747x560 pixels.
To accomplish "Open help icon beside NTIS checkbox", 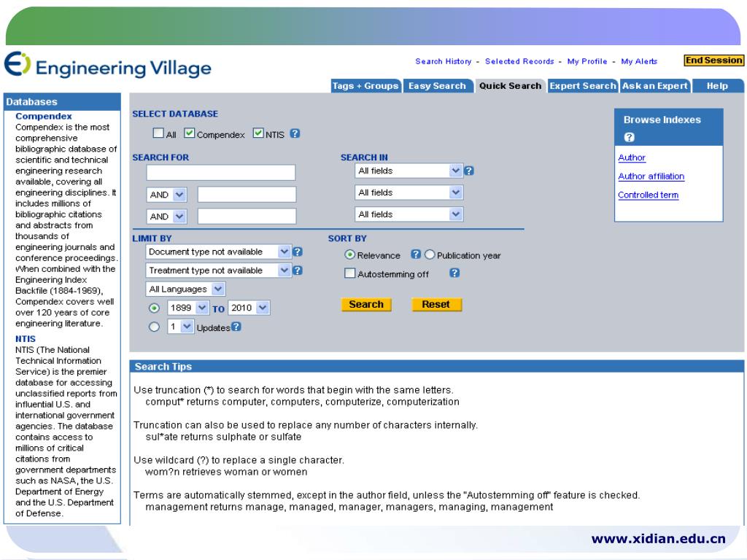I will (x=295, y=134).
